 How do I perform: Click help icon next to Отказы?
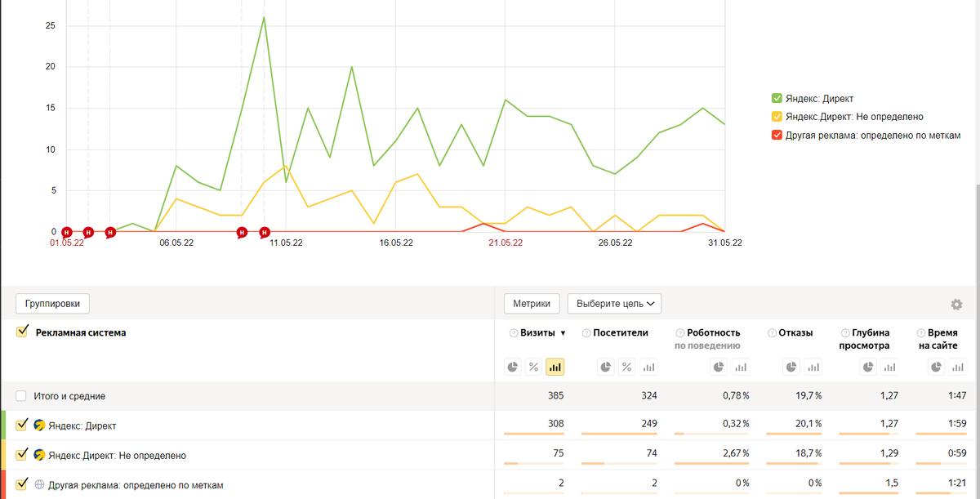point(773,333)
